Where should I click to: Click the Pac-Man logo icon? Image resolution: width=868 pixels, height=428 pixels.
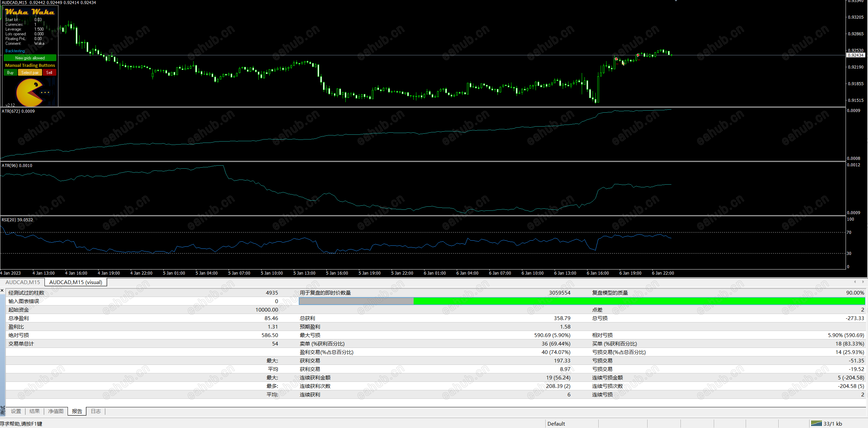(30, 92)
